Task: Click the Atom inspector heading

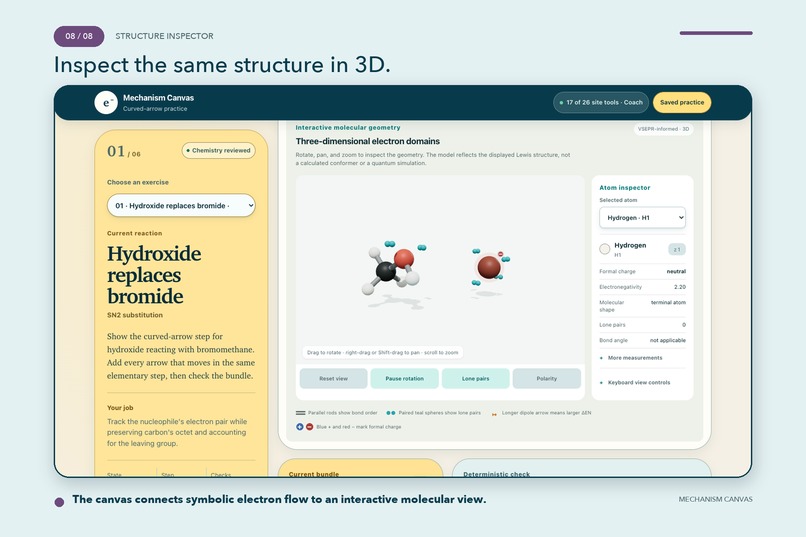Action: (625, 188)
